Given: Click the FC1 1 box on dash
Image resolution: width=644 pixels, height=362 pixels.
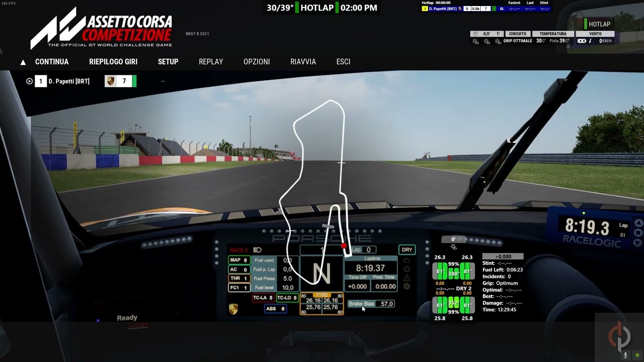Looking at the screenshot, I should pyautogui.click(x=239, y=288).
